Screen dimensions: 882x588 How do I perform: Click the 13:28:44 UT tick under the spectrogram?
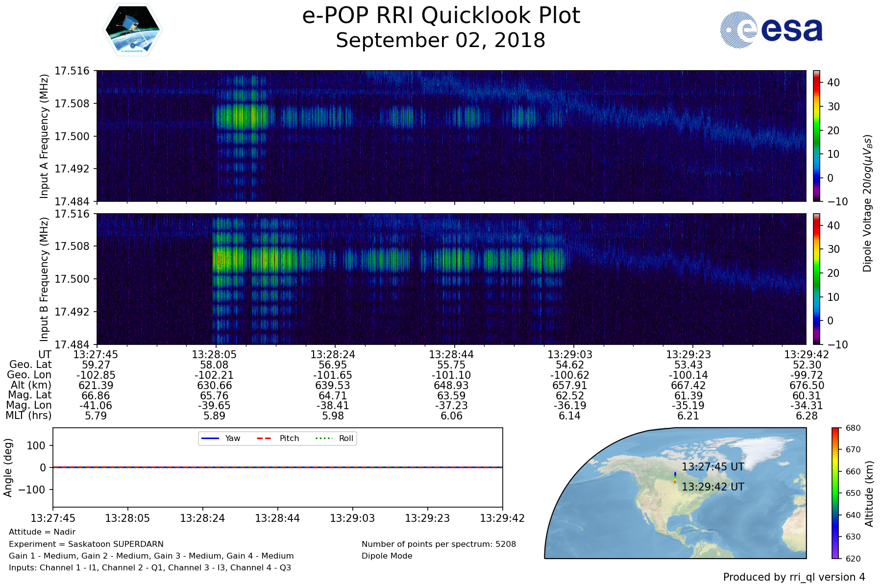tap(451, 354)
